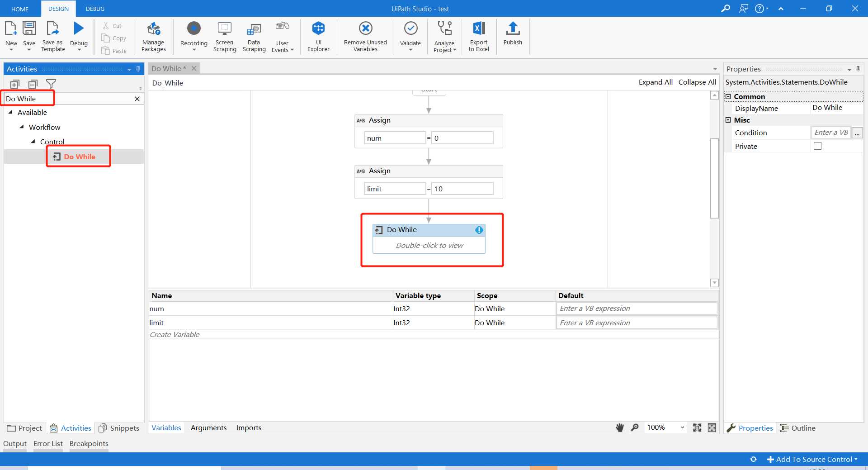The image size is (868, 470).
Task: Publish the project
Action: [513, 33]
